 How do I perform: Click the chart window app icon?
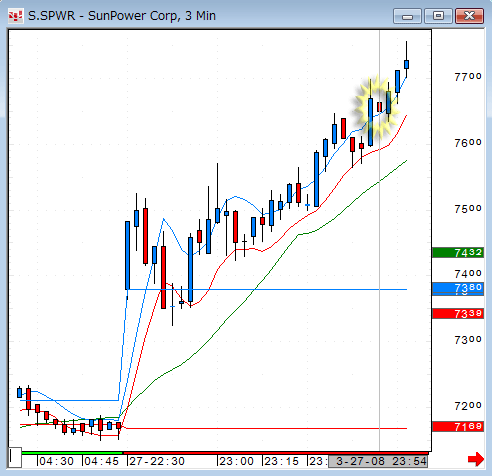pos(15,16)
